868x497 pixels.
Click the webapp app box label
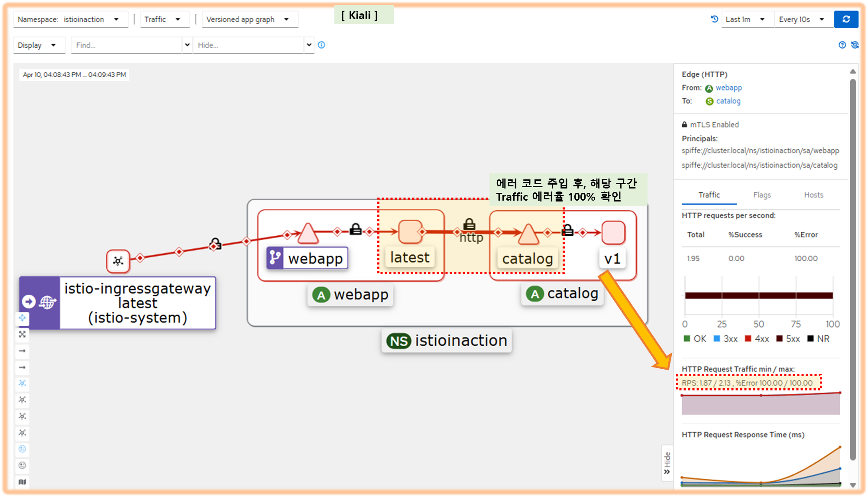[351, 295]
